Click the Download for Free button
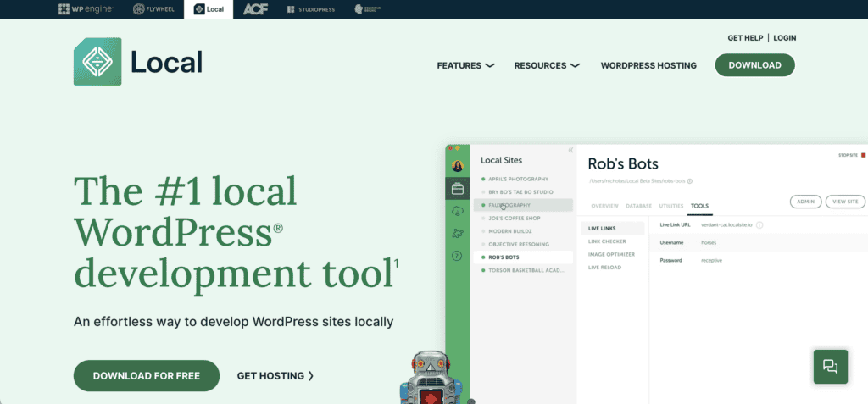The width and height of the screenshot is (868, 404). click(x=146, y=376)
